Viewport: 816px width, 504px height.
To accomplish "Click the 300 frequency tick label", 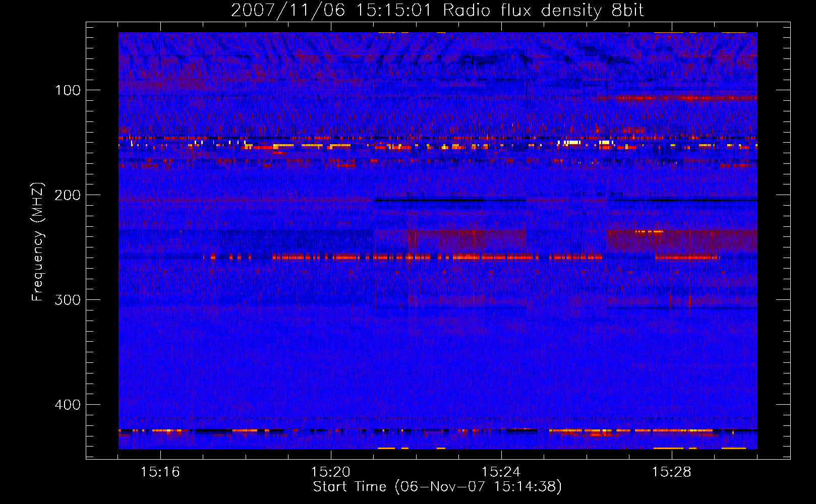I will (68, 300).
